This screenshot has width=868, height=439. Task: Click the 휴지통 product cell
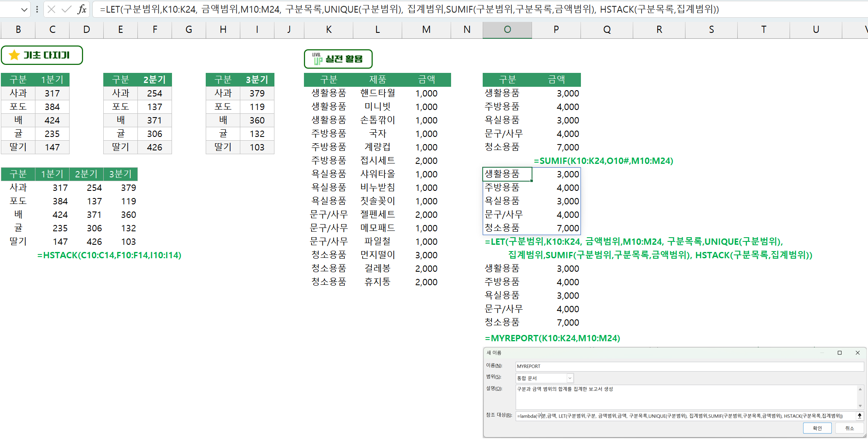click(377, 282)
